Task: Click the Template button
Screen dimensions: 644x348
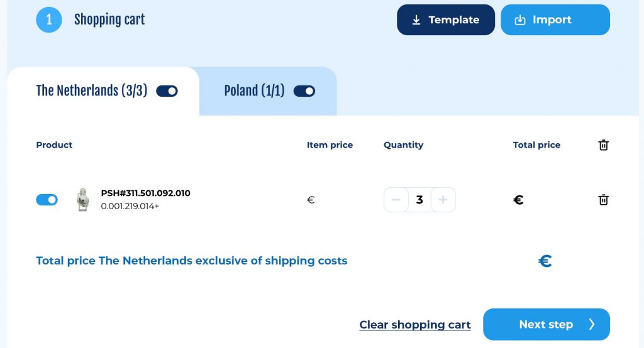Action: point(446,19)
